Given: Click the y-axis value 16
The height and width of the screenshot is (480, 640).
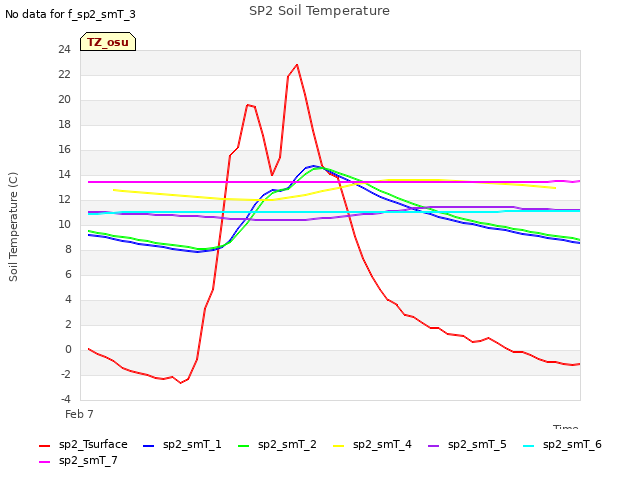Looking at the screenshot, I should 64,150.
